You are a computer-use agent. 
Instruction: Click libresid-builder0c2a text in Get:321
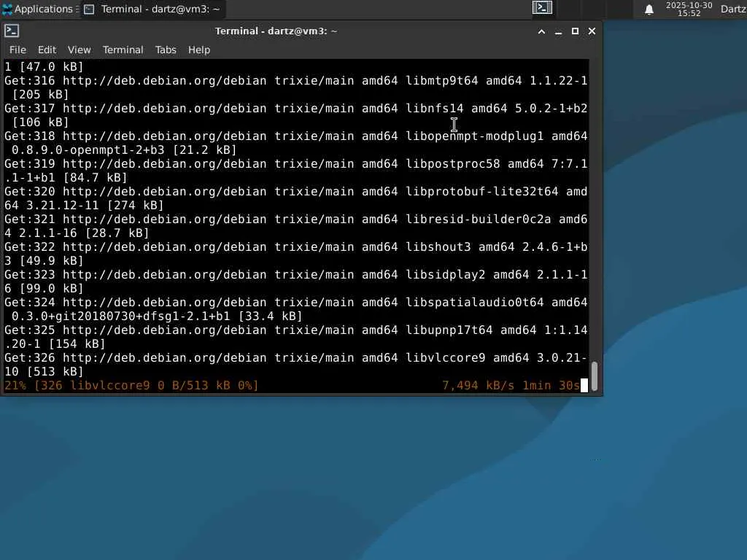click(x=479, y=219)
